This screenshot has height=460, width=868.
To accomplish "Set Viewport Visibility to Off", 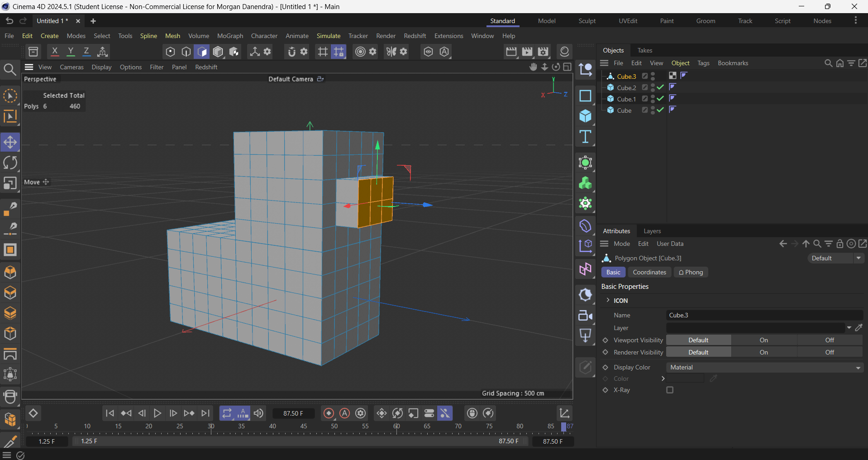I will point(829,340).
